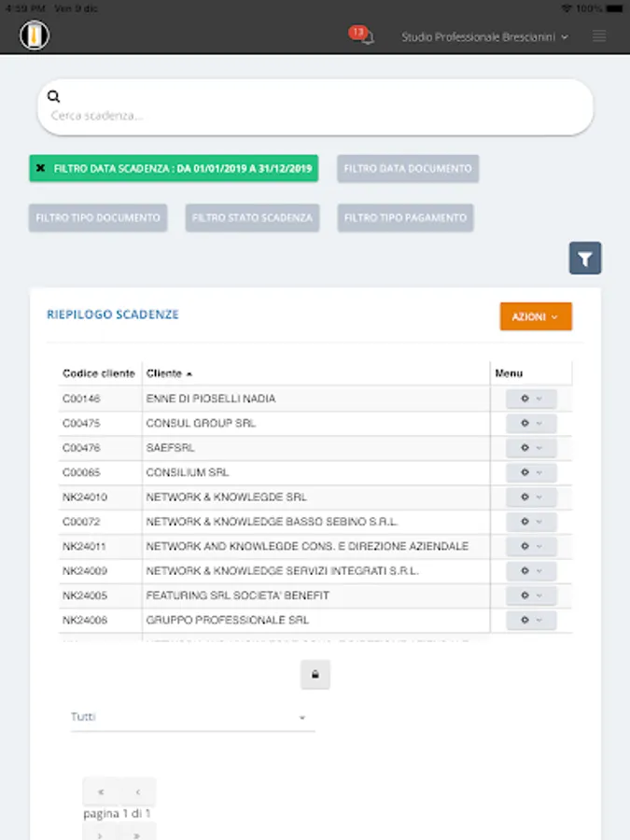Image resolution: width=630 pixels, height=840 pixels.
Task: Click CONSUL GROUP SRL client name
Action: [x=201, y=423]
